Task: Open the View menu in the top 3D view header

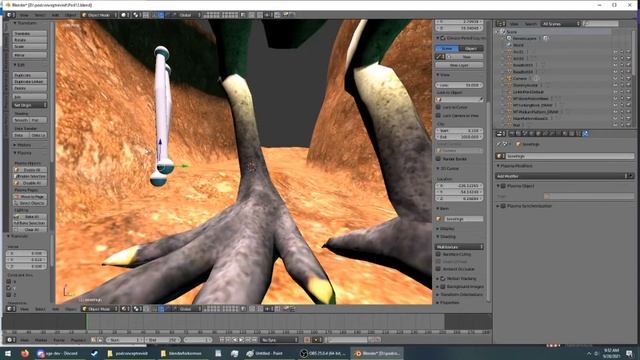Action: 24,15
